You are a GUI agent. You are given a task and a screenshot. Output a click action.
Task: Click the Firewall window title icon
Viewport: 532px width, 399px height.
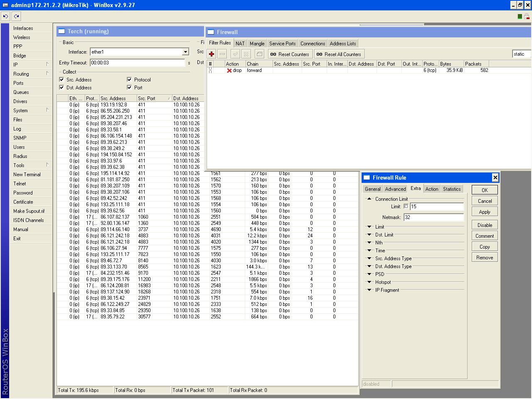pos(211,32)
